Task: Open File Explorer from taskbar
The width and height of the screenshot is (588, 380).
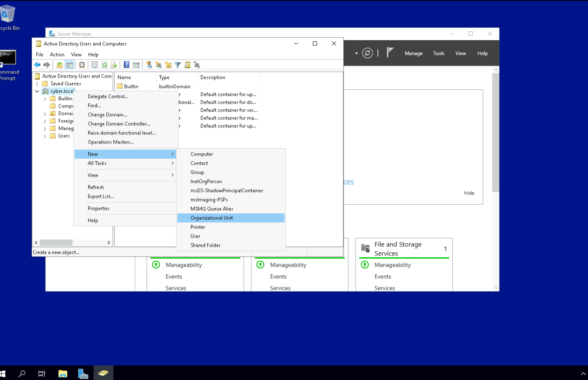Action: click(63, 374)
